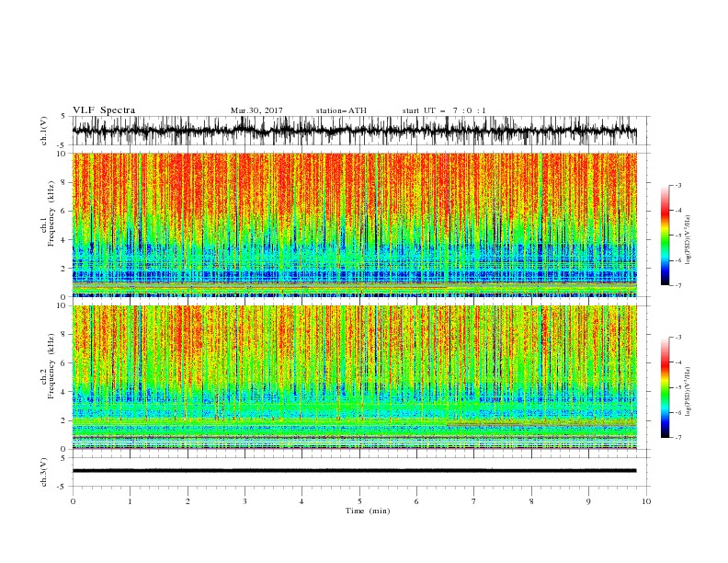Viewport: 728px width, 563px height.
Task: Click the 'Mar.30, 2017' date label
Action: click(256, 110)
